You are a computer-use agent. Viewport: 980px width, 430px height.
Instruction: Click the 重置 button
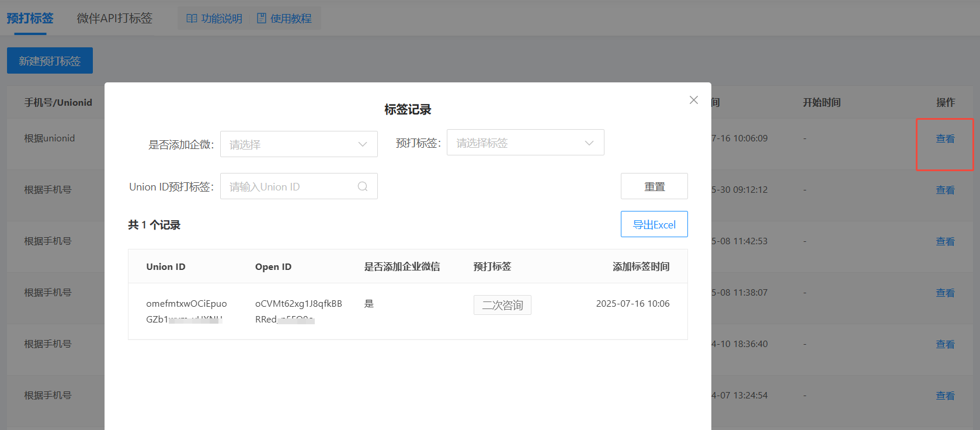click(x=654, y=186)
